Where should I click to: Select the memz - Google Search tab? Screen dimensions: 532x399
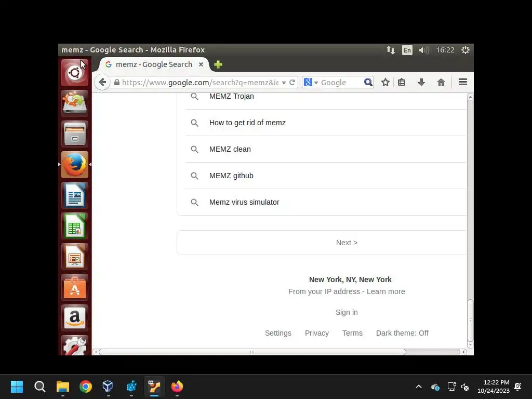pos(154,64)
